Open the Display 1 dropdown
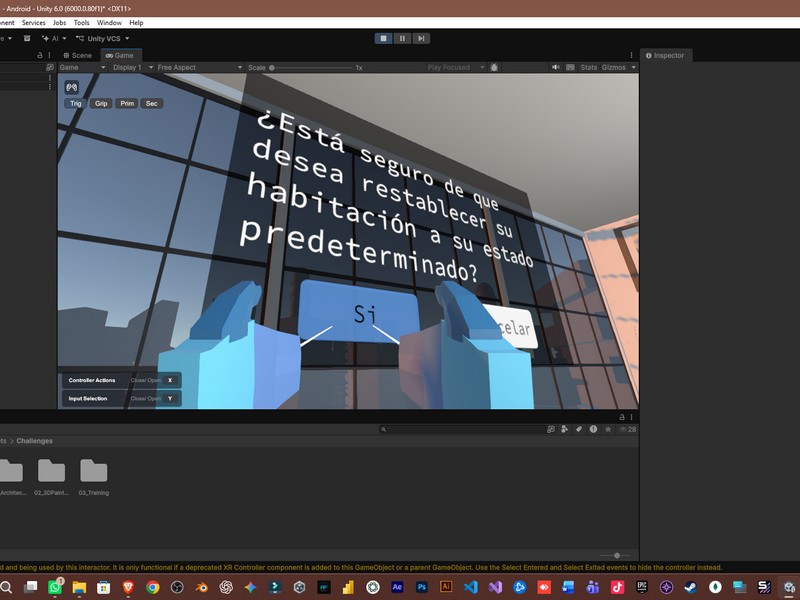800x600 pixels. pyautogui.click(x=133, y=67)
